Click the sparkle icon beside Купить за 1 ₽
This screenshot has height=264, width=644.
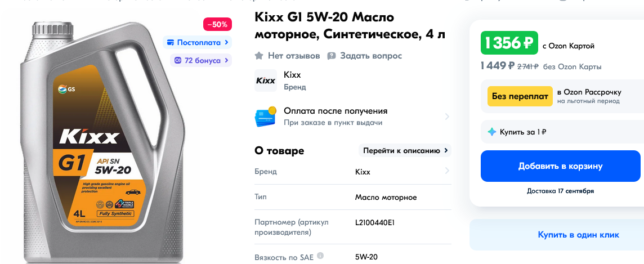[x=491, y=132]
